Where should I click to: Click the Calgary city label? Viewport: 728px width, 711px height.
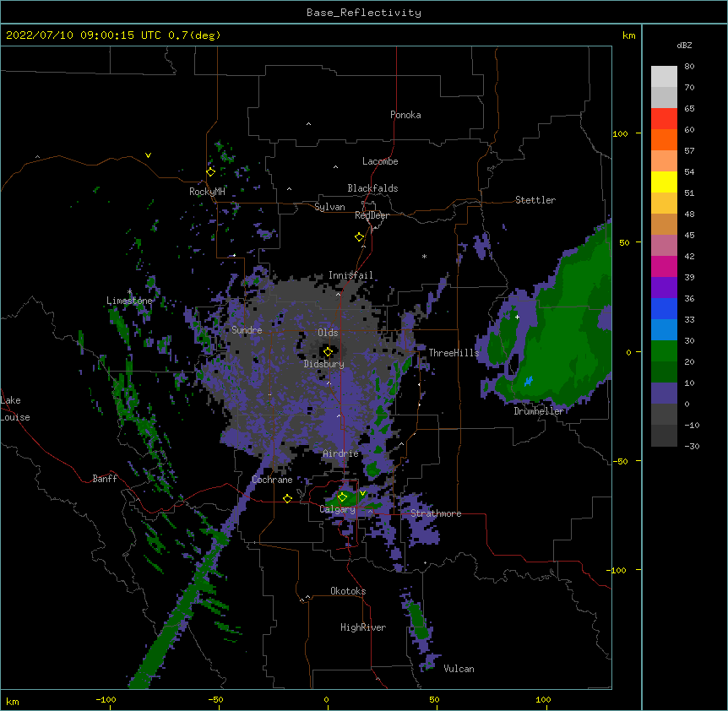[x=337, y=509]
